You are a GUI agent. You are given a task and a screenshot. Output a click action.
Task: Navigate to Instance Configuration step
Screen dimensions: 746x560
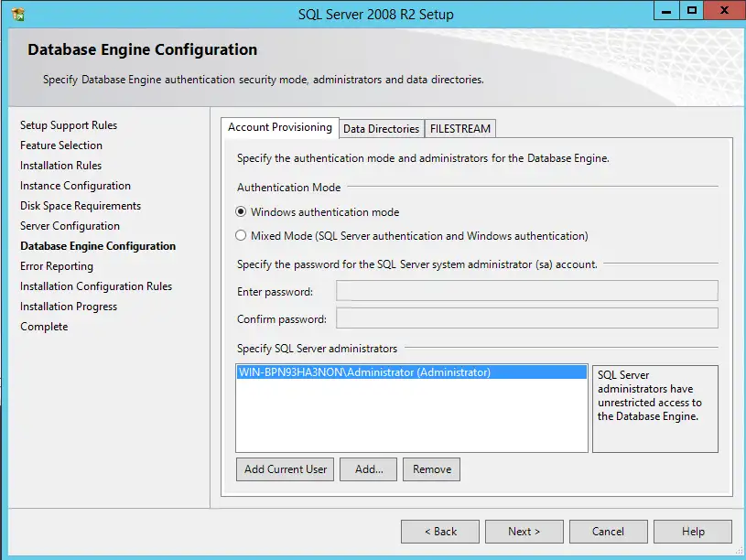[74, 185]
